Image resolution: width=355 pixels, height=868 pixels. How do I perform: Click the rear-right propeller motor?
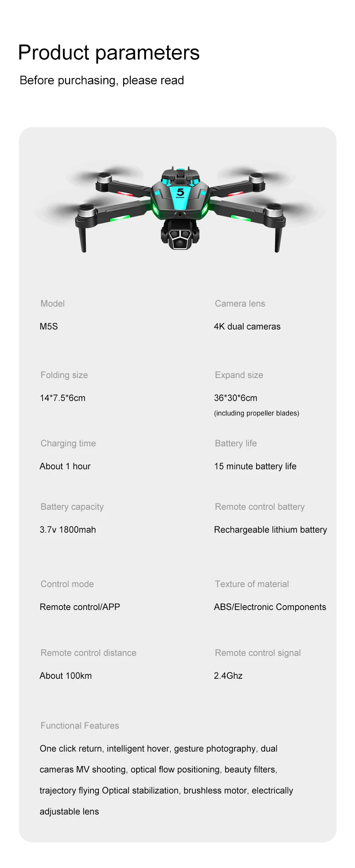point(257,179)
